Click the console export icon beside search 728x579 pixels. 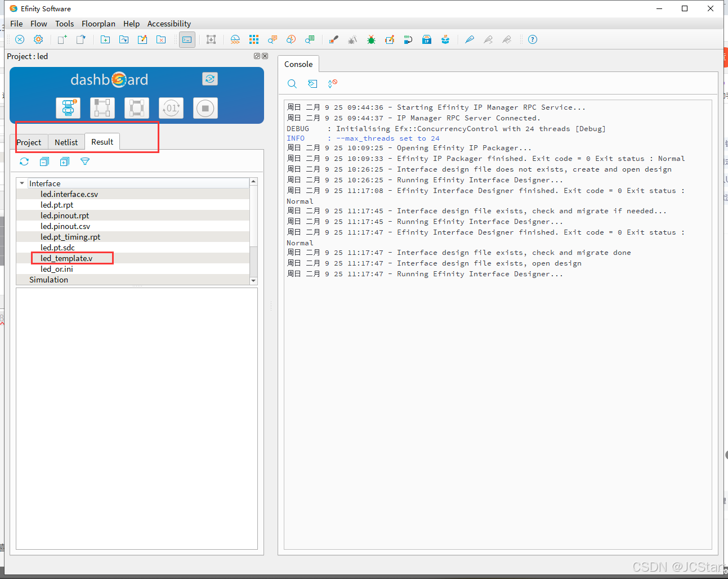tap(312, 84)
